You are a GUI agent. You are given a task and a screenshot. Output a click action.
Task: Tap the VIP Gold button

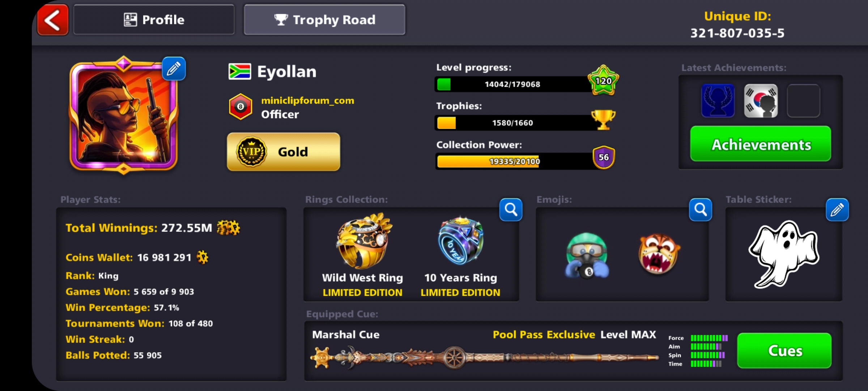point(284,152)
